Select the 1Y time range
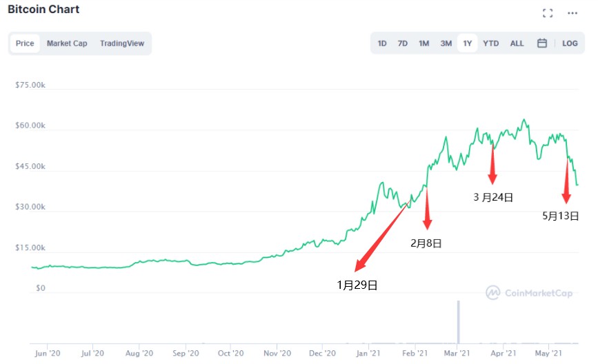598x364 pixels. point(468,43)
